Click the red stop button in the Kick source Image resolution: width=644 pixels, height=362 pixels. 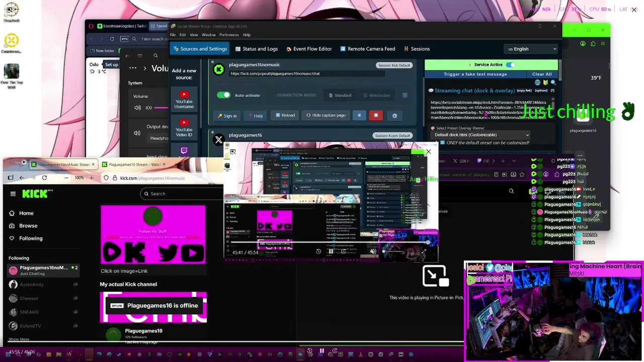376,115
